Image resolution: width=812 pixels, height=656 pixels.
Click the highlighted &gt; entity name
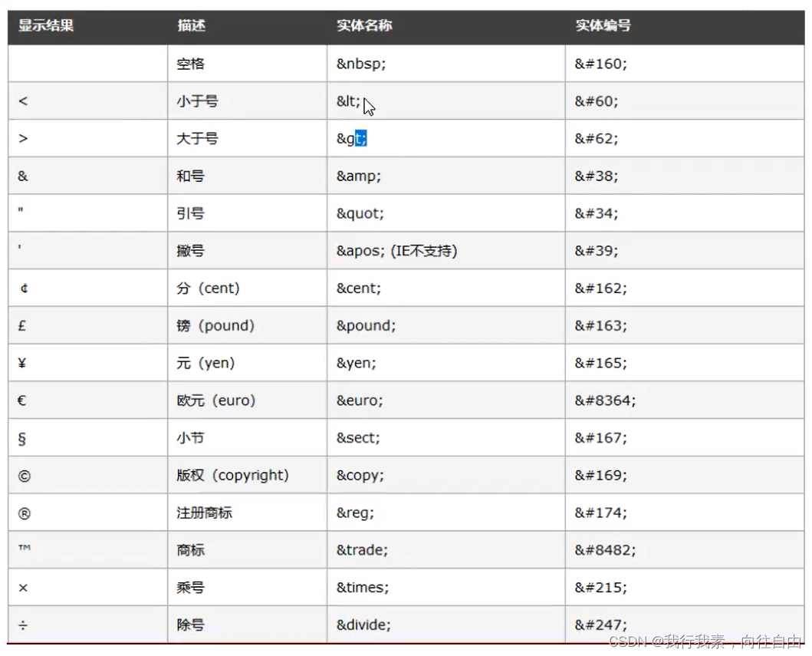click(x=352, y=138)
